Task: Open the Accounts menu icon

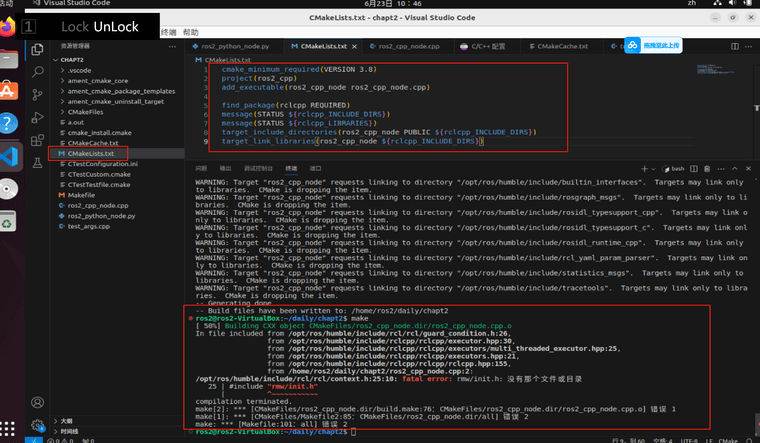Action: tap(37, 402)
